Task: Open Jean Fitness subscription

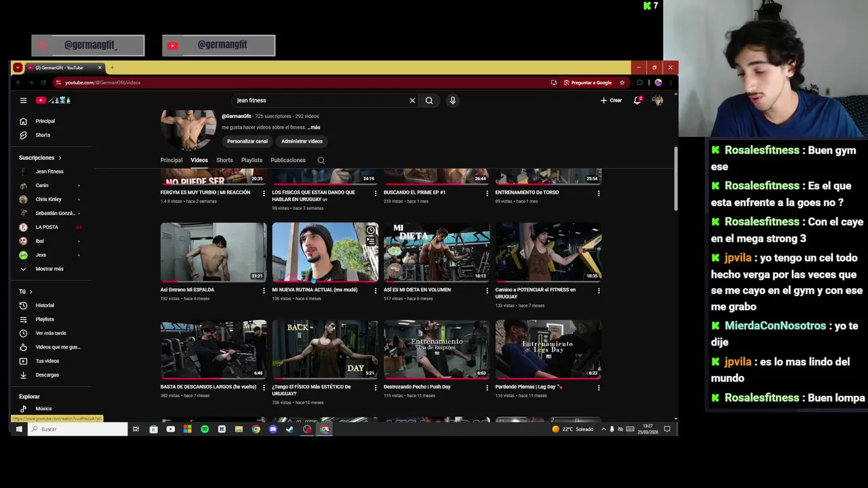Action: tap(50, 171)
